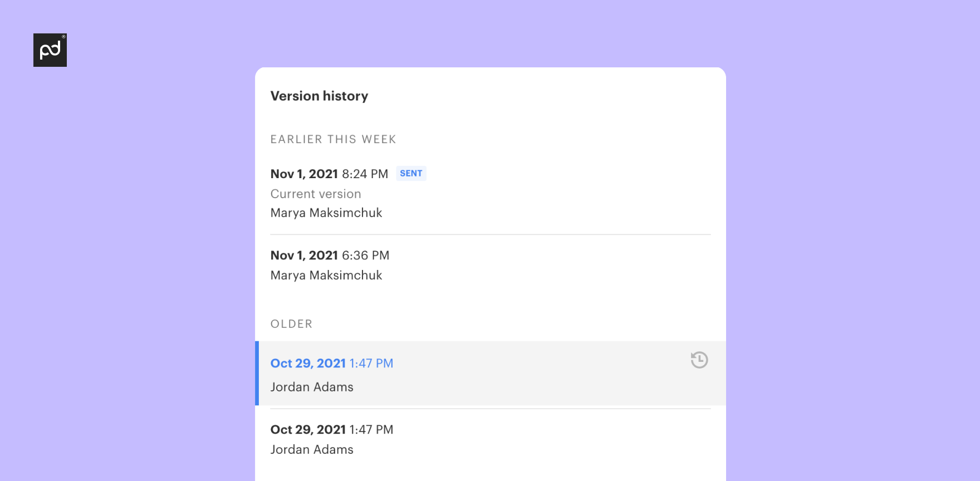The image size is (980, 481).
Task: Click the restore version clock icon
Action: tap(699, 360)
